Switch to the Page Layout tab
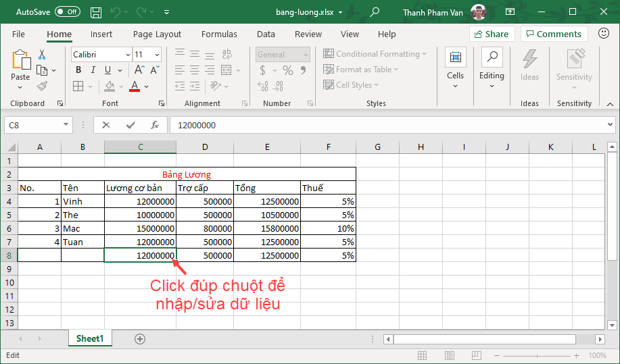620x364 pixels. 157,34
